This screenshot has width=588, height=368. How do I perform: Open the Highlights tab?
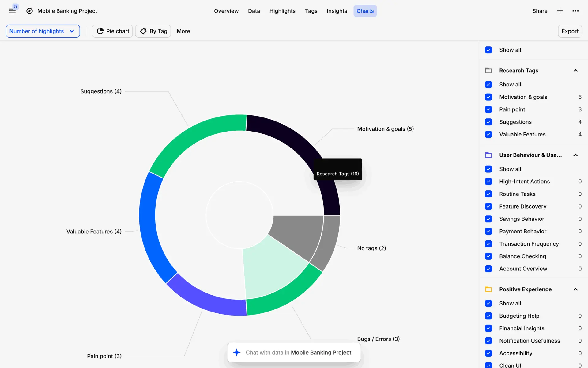282,11
